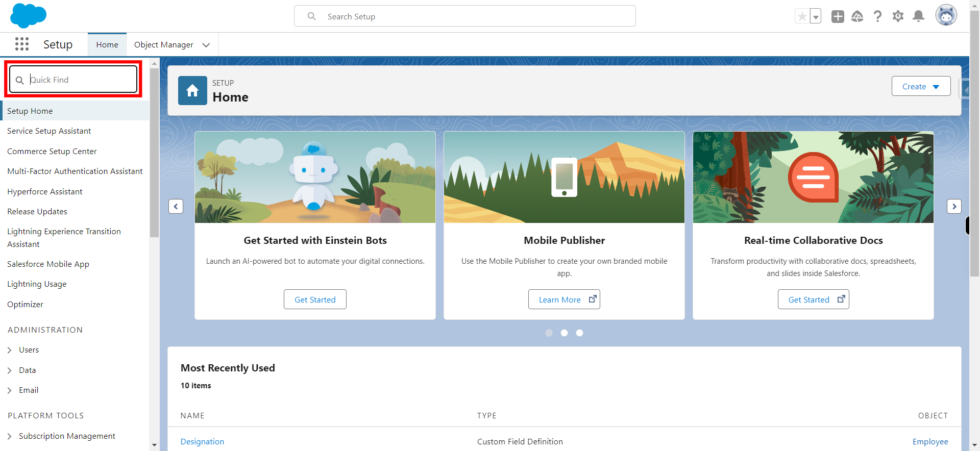The height and width of the screenshot is (451, 980).
Task: Open the Employee object link
Action: [930, 442]
